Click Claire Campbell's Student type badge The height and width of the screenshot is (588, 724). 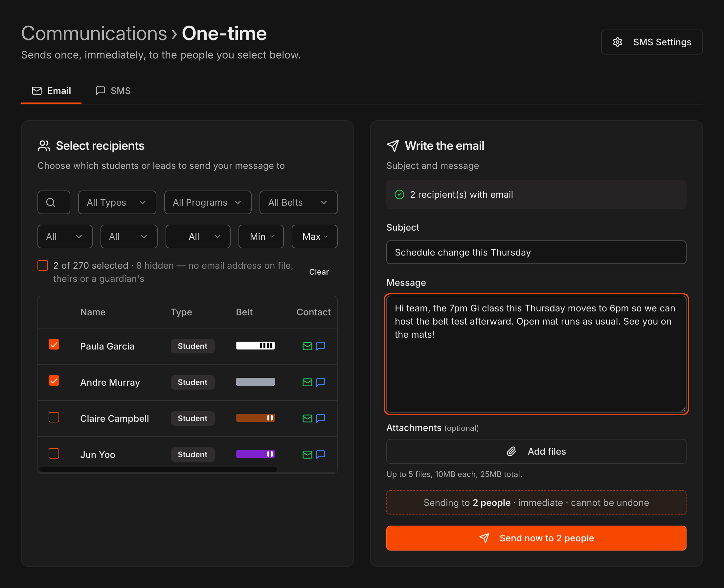pos(193,418)
